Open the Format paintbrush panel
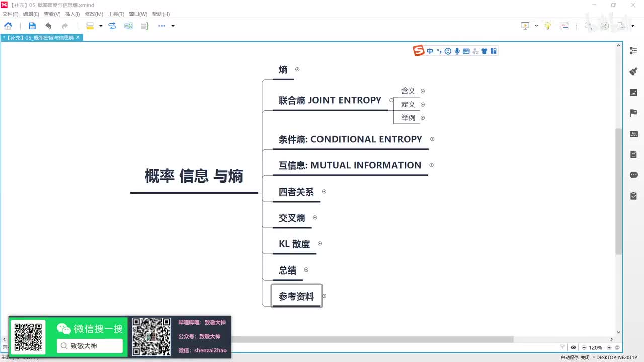644x362 pixels. (x=633, y=71)
